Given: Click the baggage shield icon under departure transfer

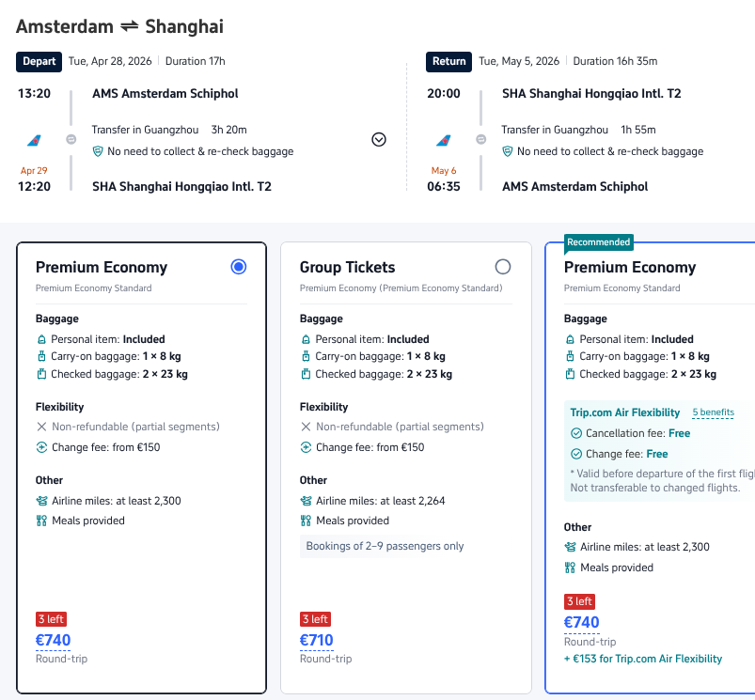Looking at the screenshot, I should [x=98, y=151].
